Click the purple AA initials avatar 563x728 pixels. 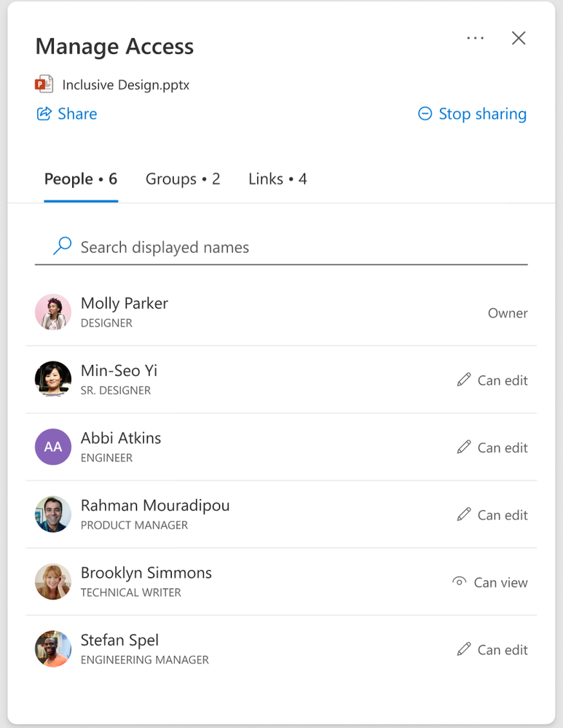pos(53,447)
